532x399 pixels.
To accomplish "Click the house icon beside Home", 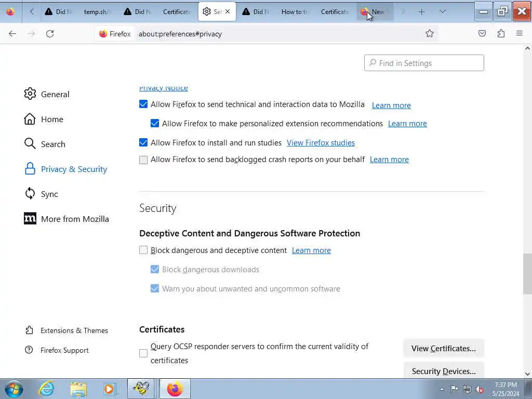I will (x=30, y=119).
